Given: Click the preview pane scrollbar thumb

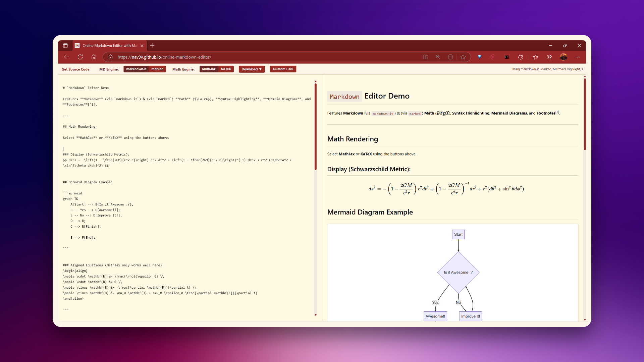Looking at the screenshot, I should [x=585, y=114].
